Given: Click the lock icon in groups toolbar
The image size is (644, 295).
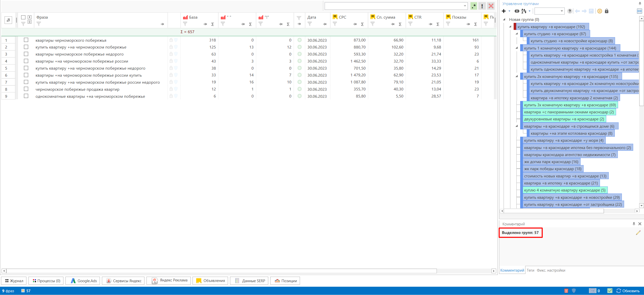Looking at the screenshot, I should click(607, 11).
